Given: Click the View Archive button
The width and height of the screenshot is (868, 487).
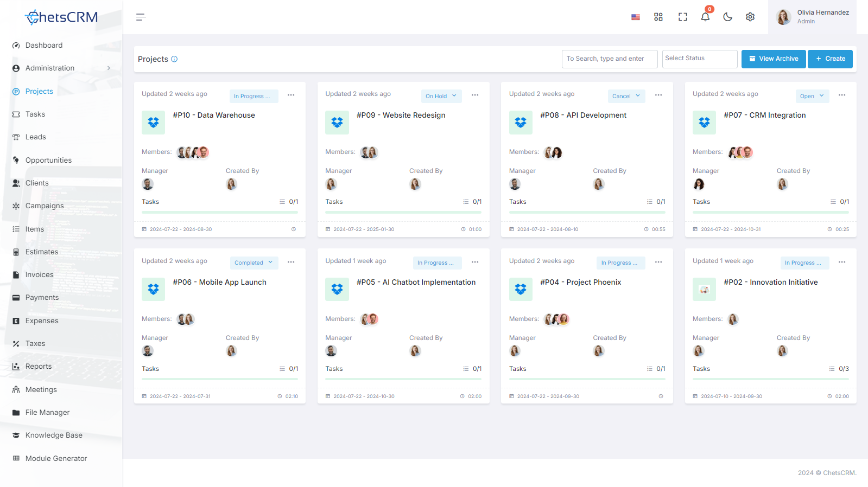Looking at the screenshot, I should [x=774, y=59].
